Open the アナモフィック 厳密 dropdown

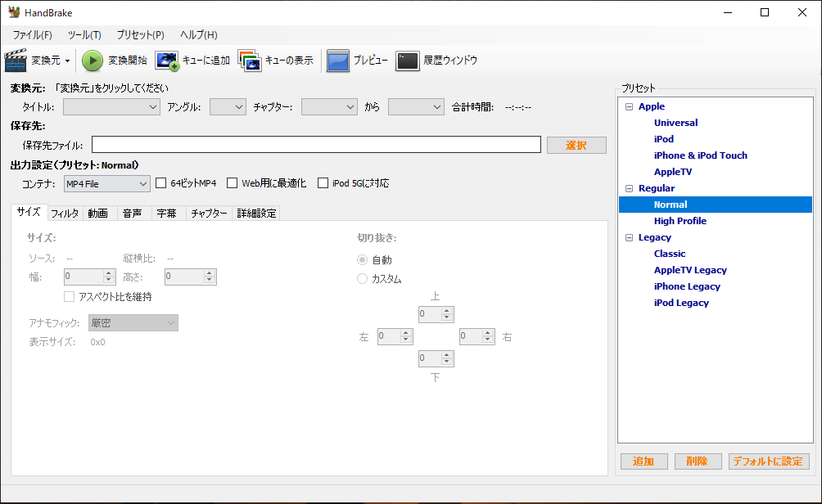tap(133, 322)
